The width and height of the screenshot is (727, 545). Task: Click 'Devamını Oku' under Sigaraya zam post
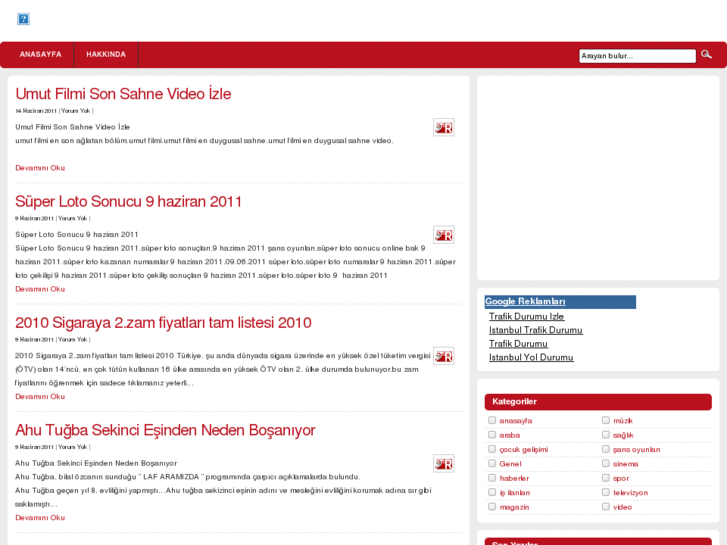pos(40,397)
